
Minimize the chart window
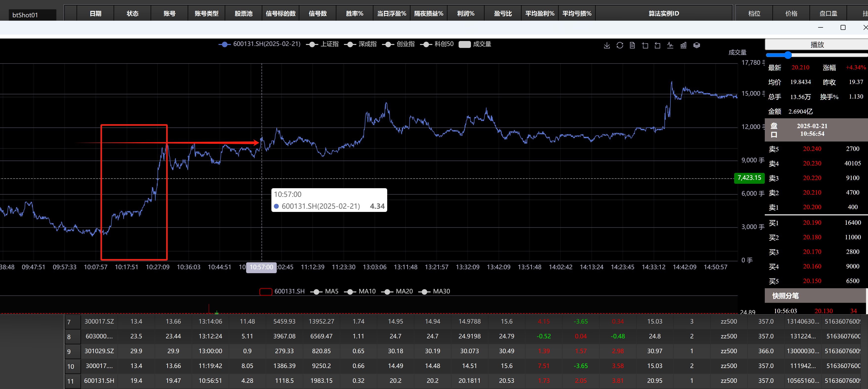[x=821, y=28]
